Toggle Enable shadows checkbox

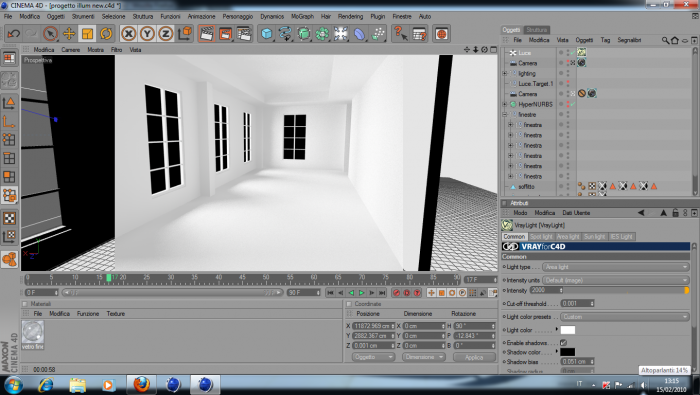pos(563,343)
